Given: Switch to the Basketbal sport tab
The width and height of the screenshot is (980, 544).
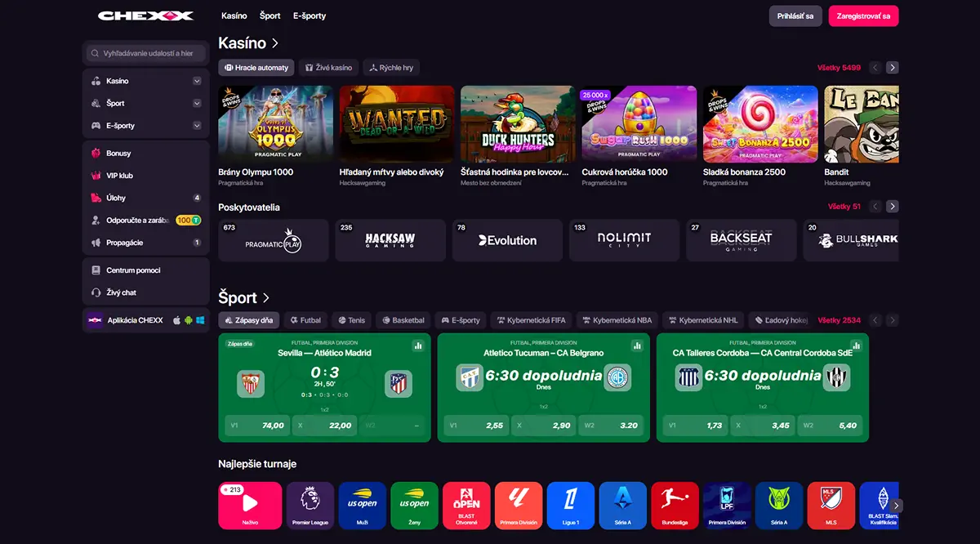Looking at the screenshot, I should tap(403, 320).
